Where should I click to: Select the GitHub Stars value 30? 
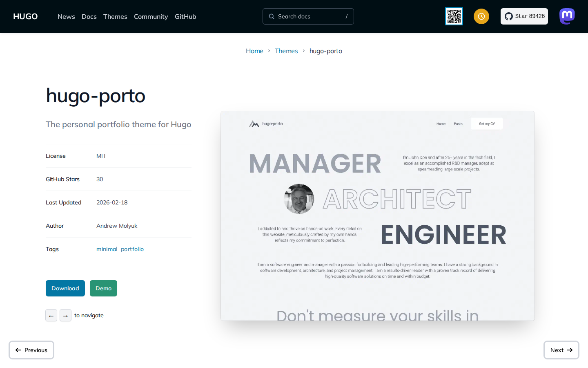(100, 179)
